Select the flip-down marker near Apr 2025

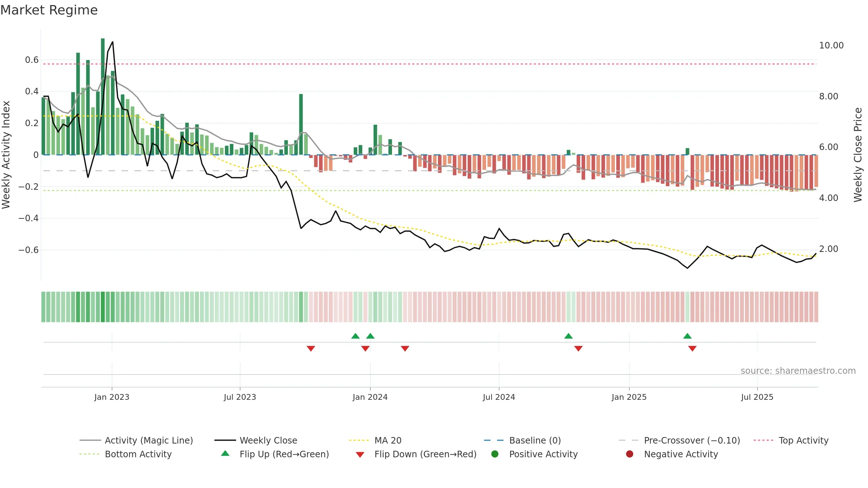point(692,348)
